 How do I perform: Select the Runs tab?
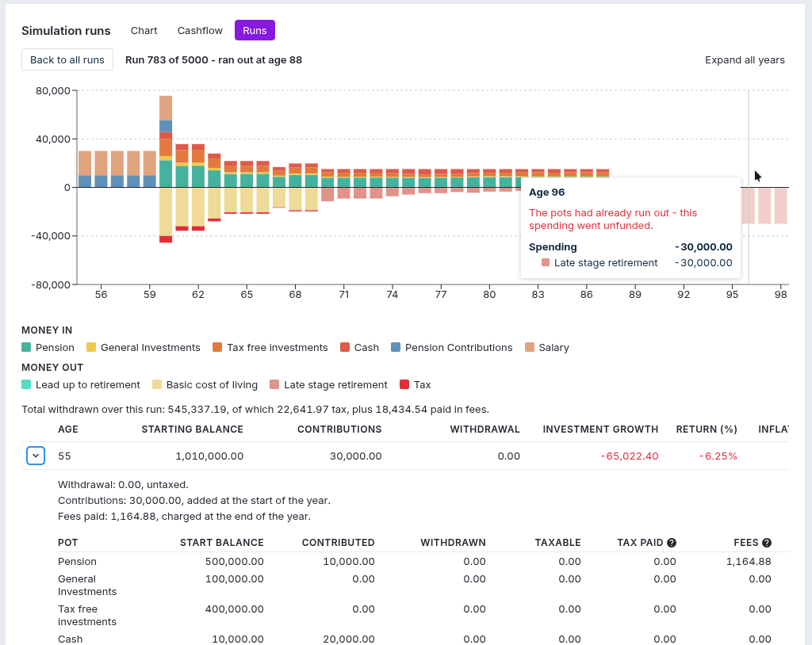pos(255,31)
